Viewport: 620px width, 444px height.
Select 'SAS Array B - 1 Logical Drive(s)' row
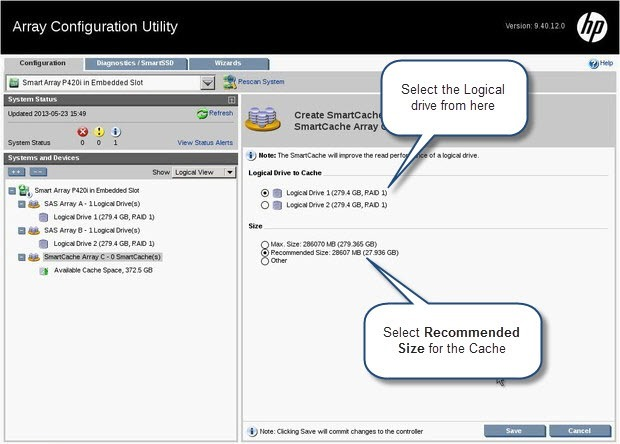pyautogui.click(x=92, y=231)
